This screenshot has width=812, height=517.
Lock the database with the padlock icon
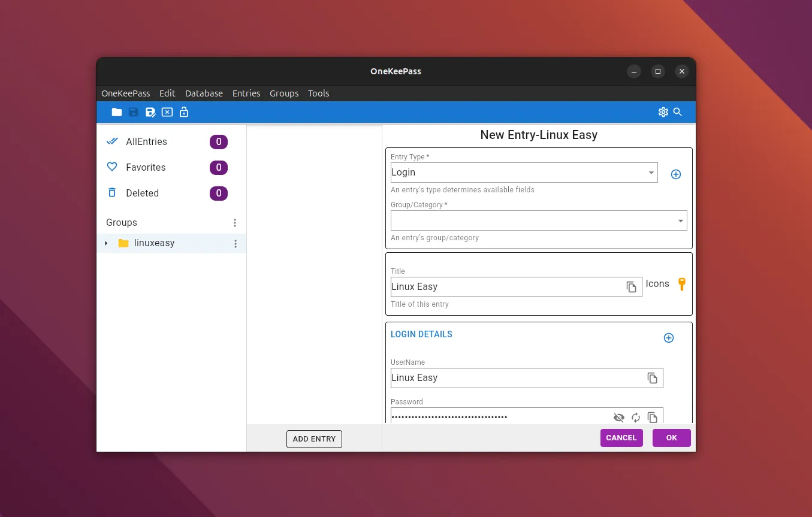(184, 112)
